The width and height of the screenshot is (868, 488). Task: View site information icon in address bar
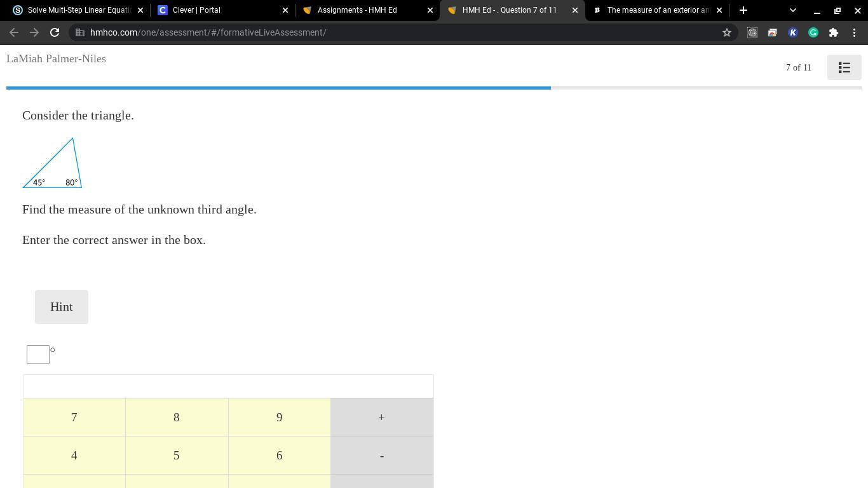[80, 32]
